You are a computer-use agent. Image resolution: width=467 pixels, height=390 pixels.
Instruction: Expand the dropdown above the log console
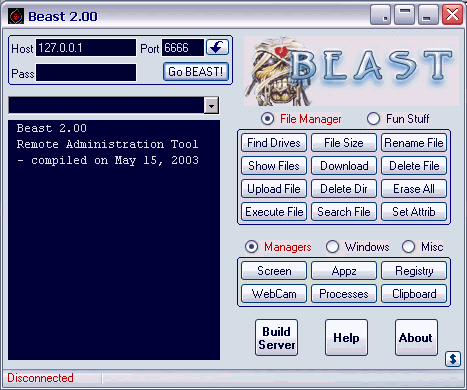tap(211, 106)
